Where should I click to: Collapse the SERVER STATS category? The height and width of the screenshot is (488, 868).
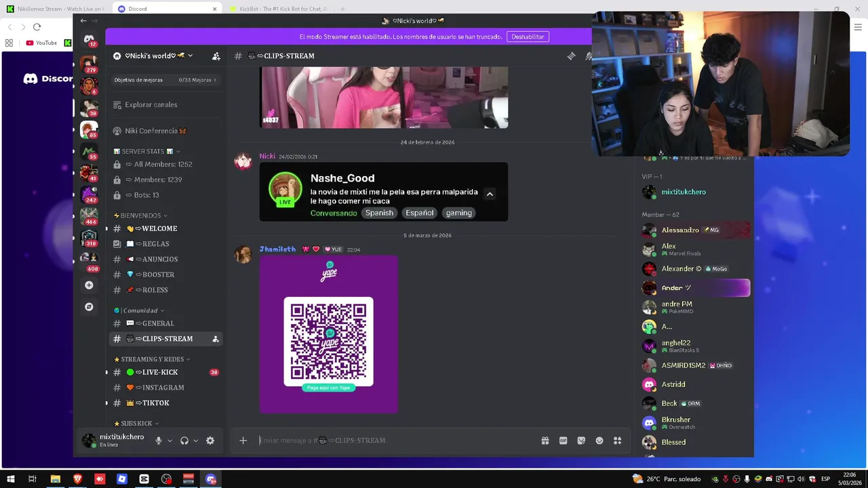[146, 151]
